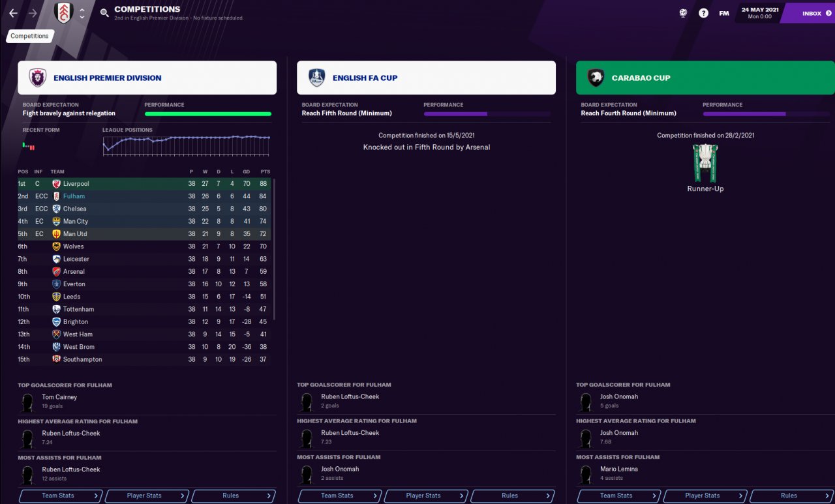Viewport: 835px width, 504px height.
Task: Open the world football globe icon
Action: click(x=683, y=13)
